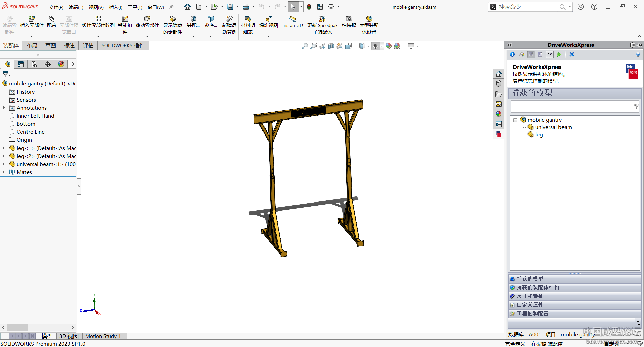
Task: Click the Take Snapshot (拍快照) icon
Action: click(x=349, y=22)
